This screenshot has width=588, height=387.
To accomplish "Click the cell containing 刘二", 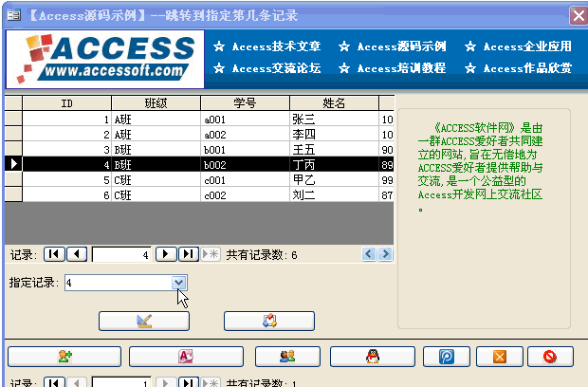I will (334, 194).
